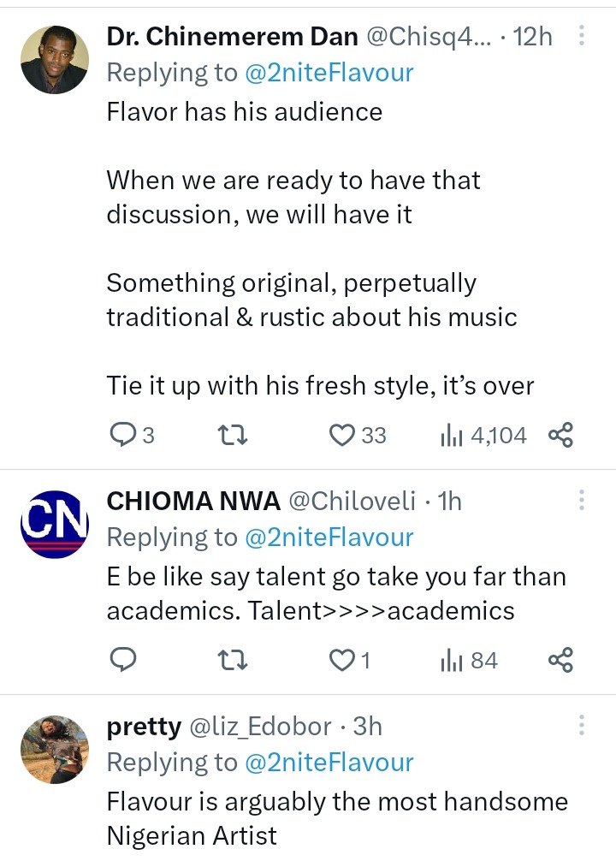616x861 pixels.
Task: Open the @liz_Edobor username handle
Action: click(259, 727)
